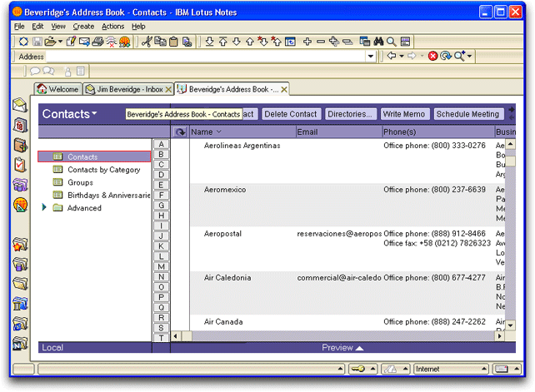The image size is (535, 392).
Task: Click the Collapse minus toolbar icon
Action: click(x=320, y=42)
